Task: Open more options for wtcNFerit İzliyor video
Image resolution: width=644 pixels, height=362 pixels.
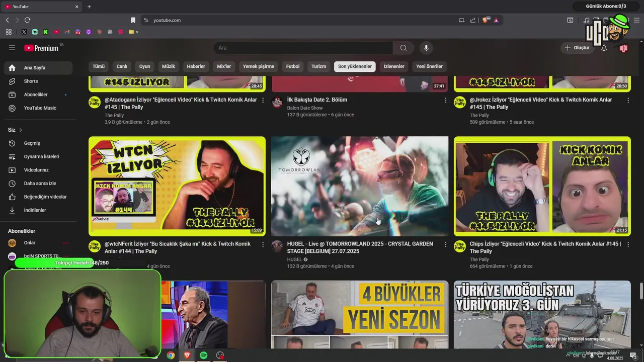Action: tap(263, 244)
